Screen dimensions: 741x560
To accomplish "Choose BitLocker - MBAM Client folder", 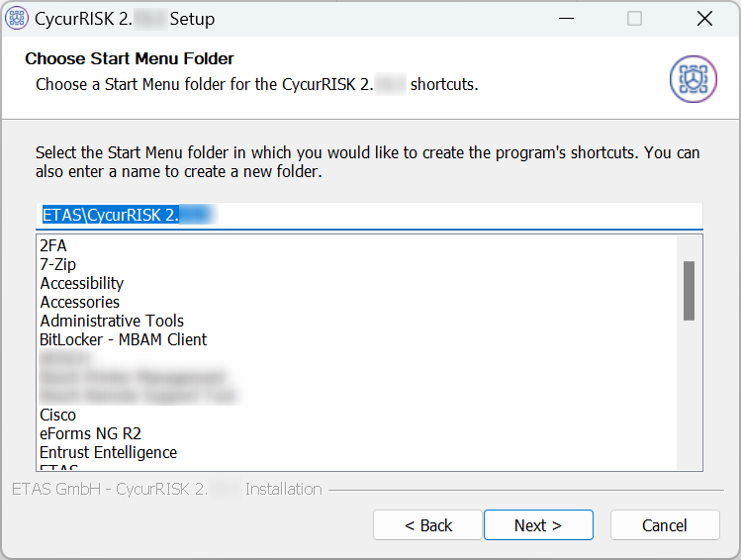I will point(123,339).
